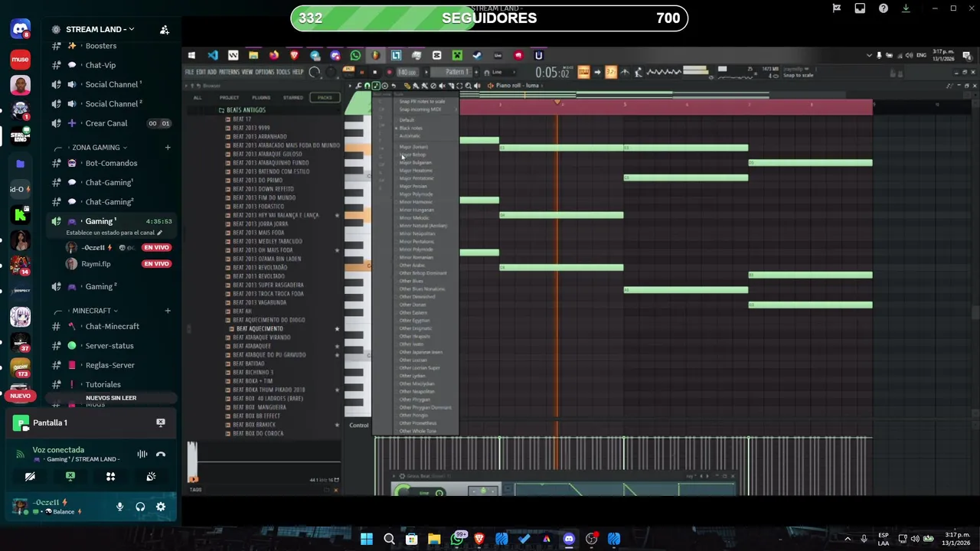
Task: Open Line snap mode dropdown
Action: point(502,72)
